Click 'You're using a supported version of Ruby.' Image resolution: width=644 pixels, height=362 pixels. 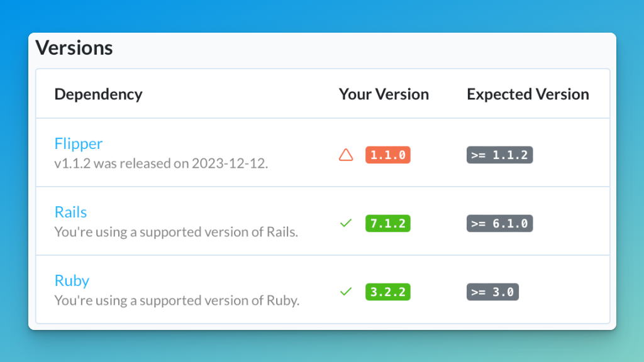[x=177, y=300]
